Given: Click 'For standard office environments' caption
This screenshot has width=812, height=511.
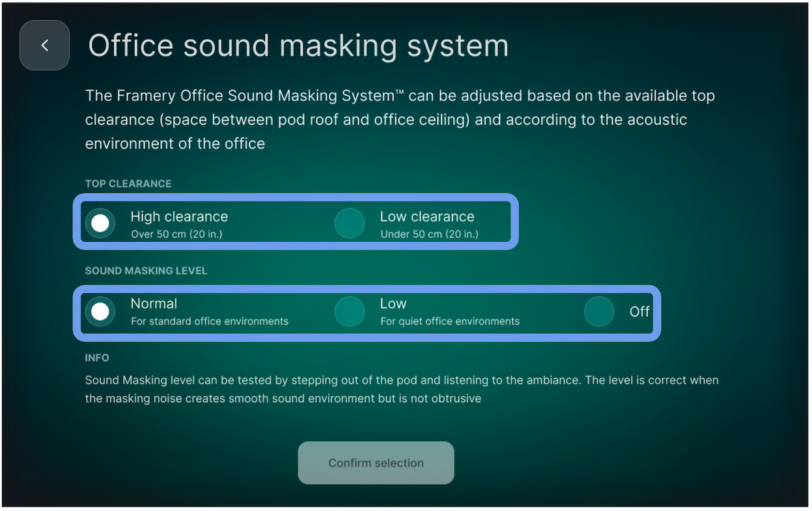Looking at the screenshot, I should click(x=210, y=321).
